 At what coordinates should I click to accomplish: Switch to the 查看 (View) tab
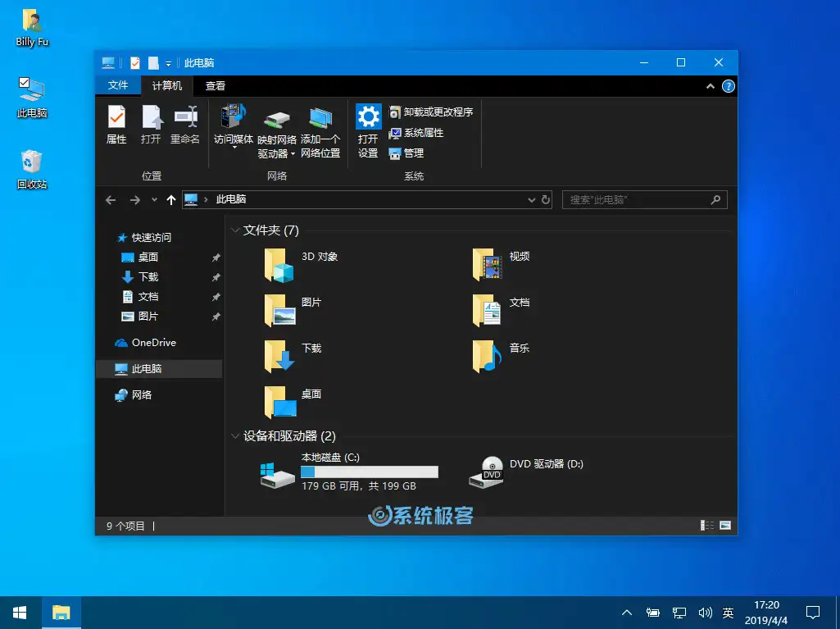(x=215, y=85)
